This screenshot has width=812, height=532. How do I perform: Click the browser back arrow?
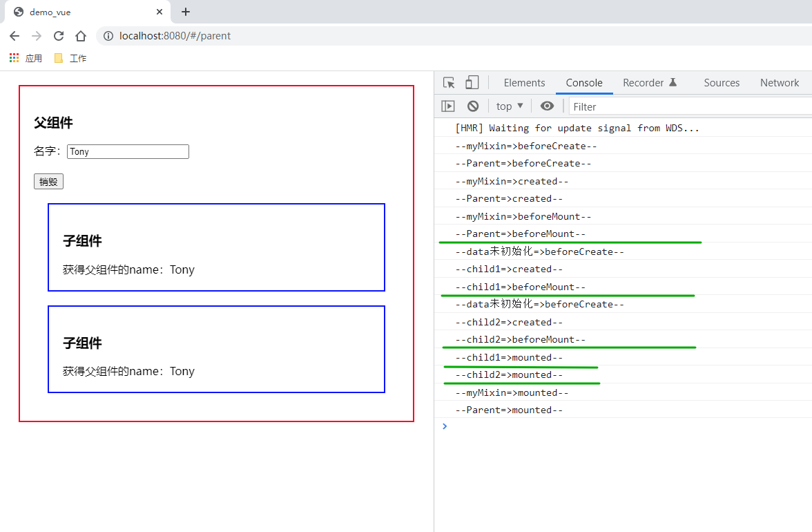point(14,36)
